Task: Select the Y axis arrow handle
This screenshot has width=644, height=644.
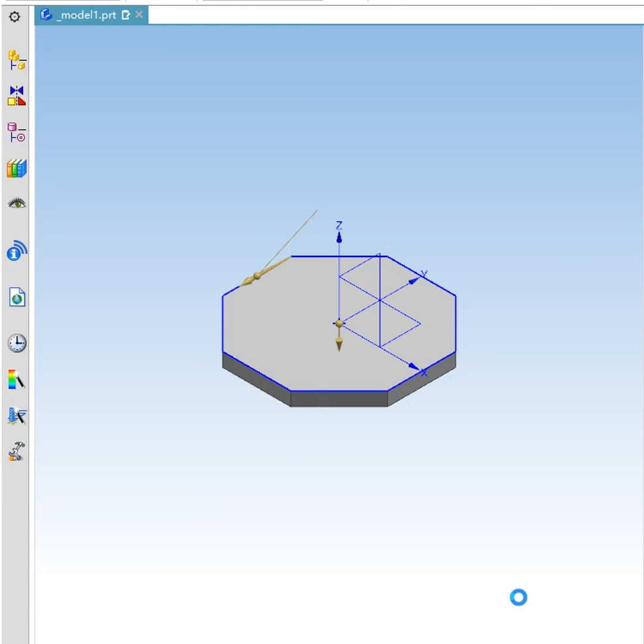Action: coord(414,281)
